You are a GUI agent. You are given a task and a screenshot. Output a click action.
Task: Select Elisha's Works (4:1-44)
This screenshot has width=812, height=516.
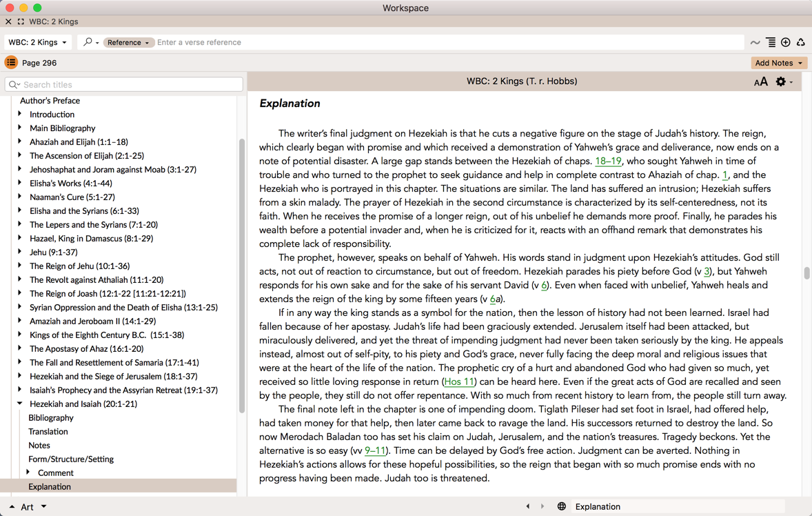[70, 183]
